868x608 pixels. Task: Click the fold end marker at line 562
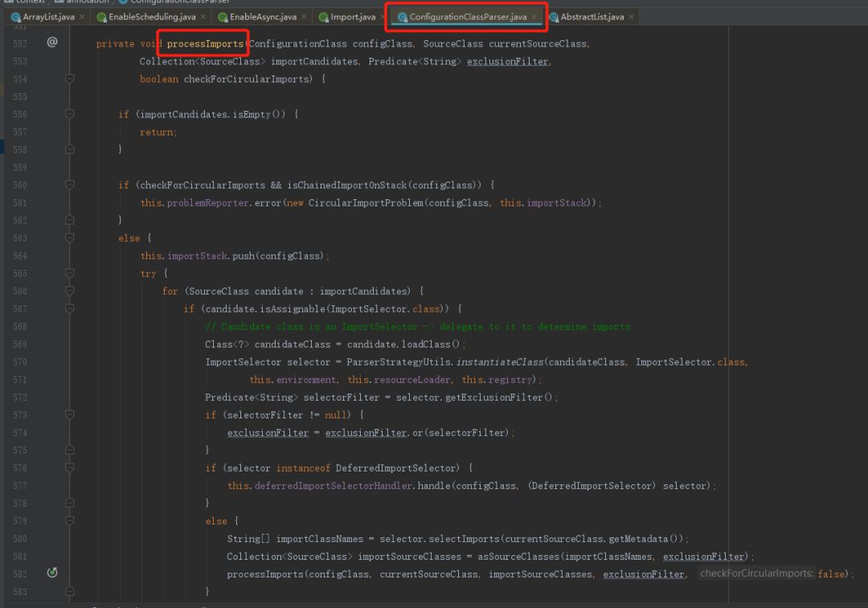(70, 220)
